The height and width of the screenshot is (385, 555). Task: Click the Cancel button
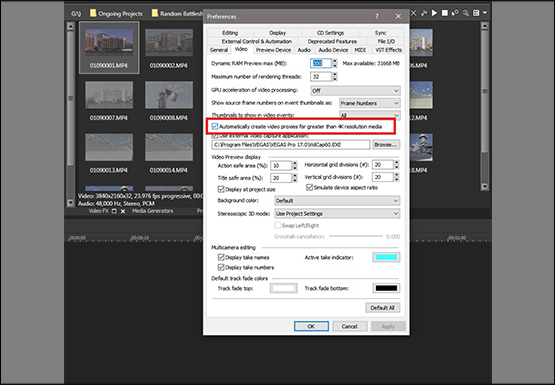click(x=349, y=326)
